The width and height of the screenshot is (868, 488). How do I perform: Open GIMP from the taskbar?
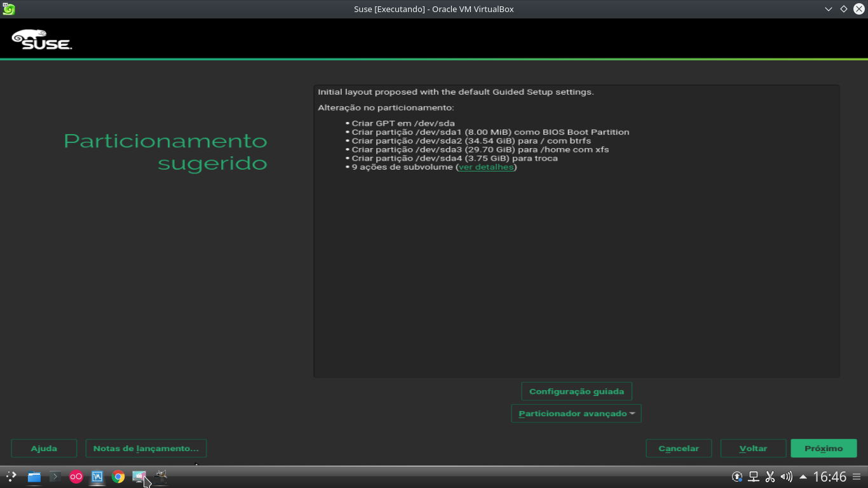[x=160, y=477]
